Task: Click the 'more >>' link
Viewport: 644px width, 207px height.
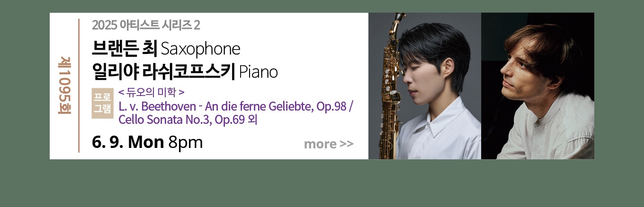Action: [329, 144]
